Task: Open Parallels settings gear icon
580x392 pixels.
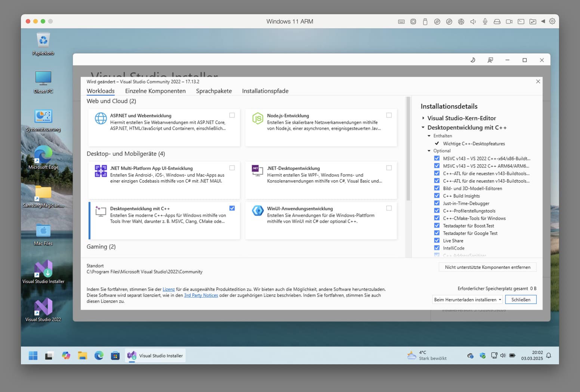Action: [x=552, y=22]
